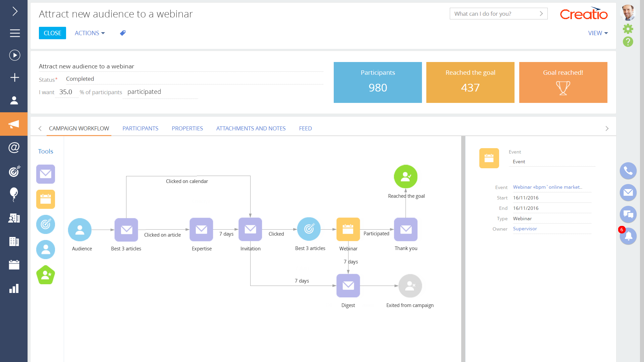Select the Digest email node icon

coord(348,286)
